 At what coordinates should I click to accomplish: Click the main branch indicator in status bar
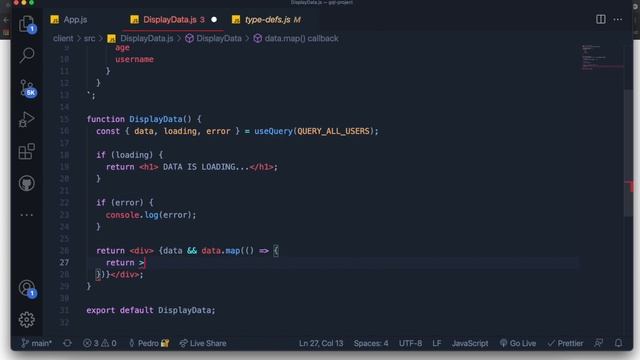tap(37, 343)
